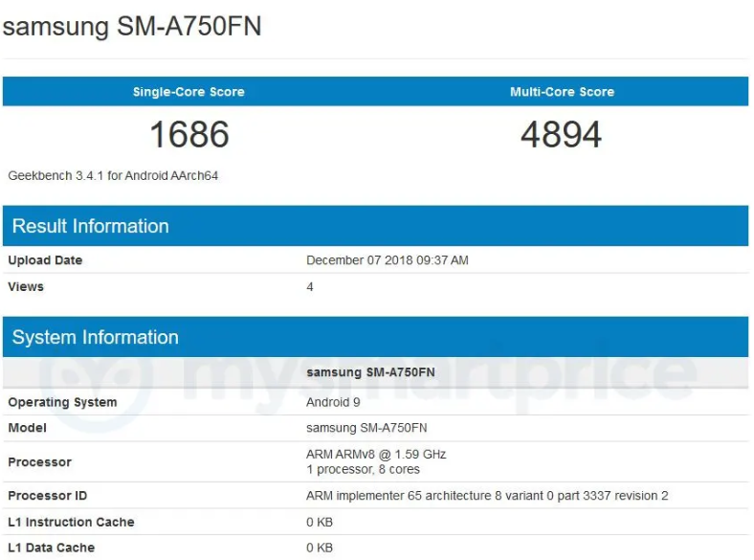Click the L1 Data Cache label
This screenshot has width=754, height=560.
click(x=52, y=548)
